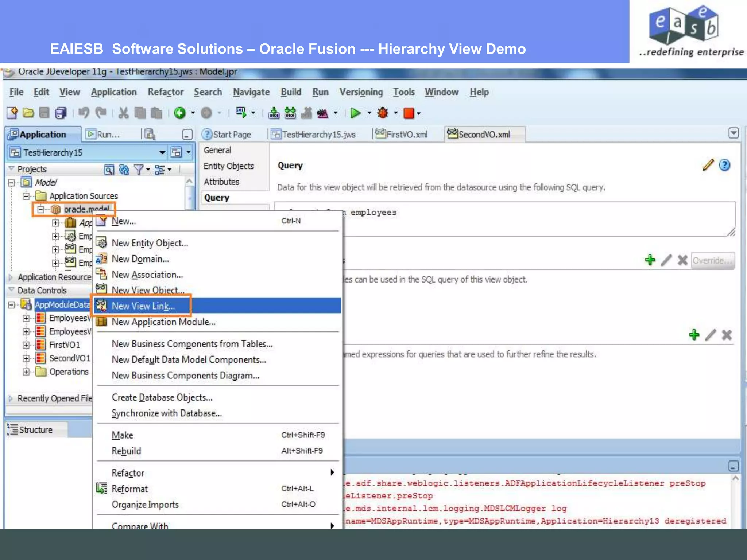Expand the SecondVO1 data control node

[26, 358]
